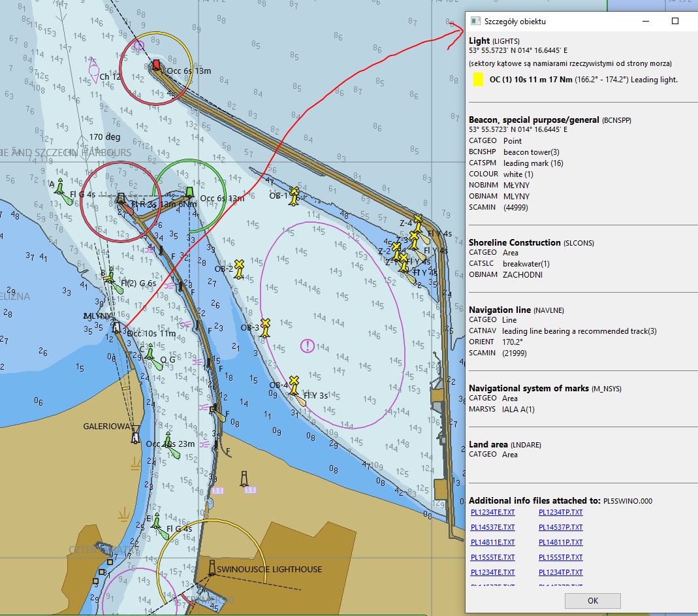698x616 pixels.
Task: Open the PL15S5TE.TXT attached file link
Action: pos(492,557)
